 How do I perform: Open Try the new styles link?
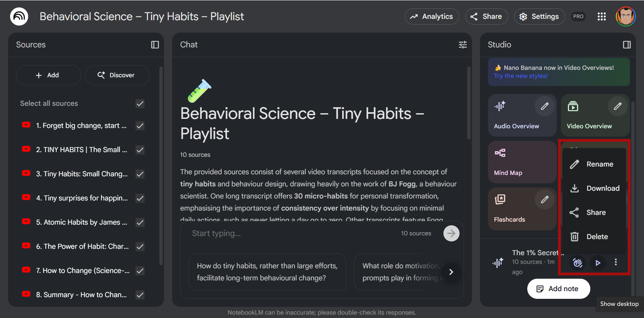[521, 76]
